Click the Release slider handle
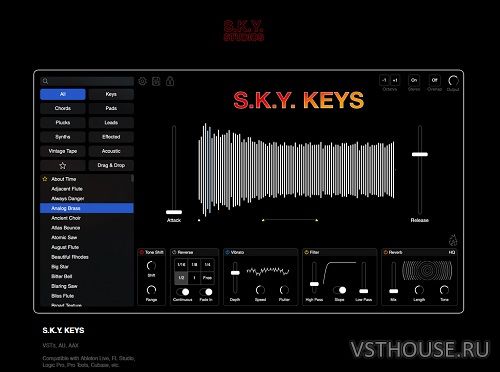This screenshot has width=500, height=372. [420, 154]
